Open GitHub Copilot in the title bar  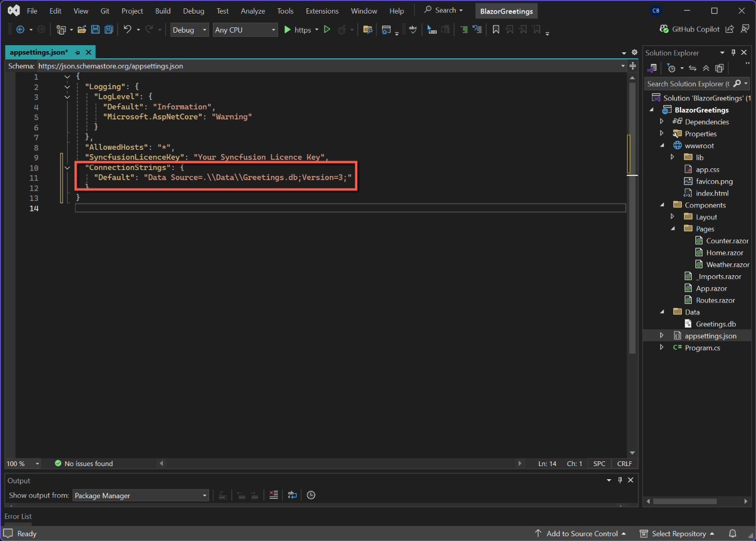click(689, 29)
